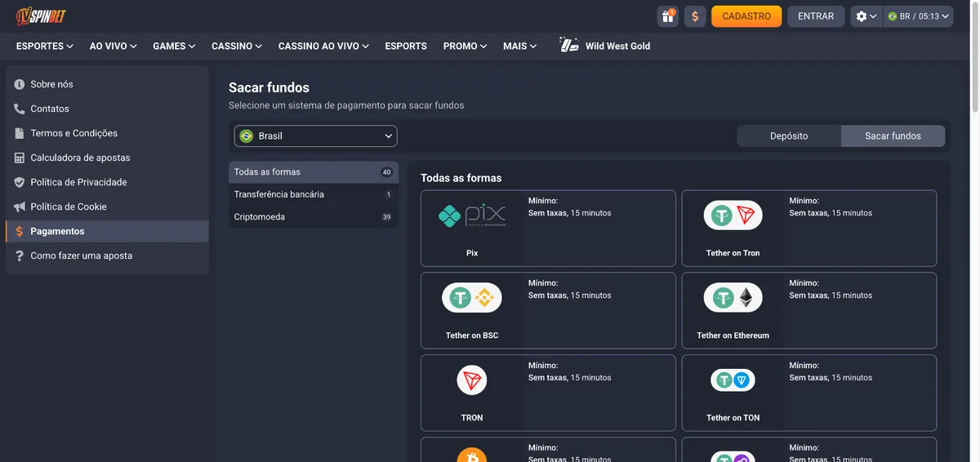Click the info icon beside Sobre nós
Image resolution: width=980 pixels, height=462 pixels.
(20, 84)
